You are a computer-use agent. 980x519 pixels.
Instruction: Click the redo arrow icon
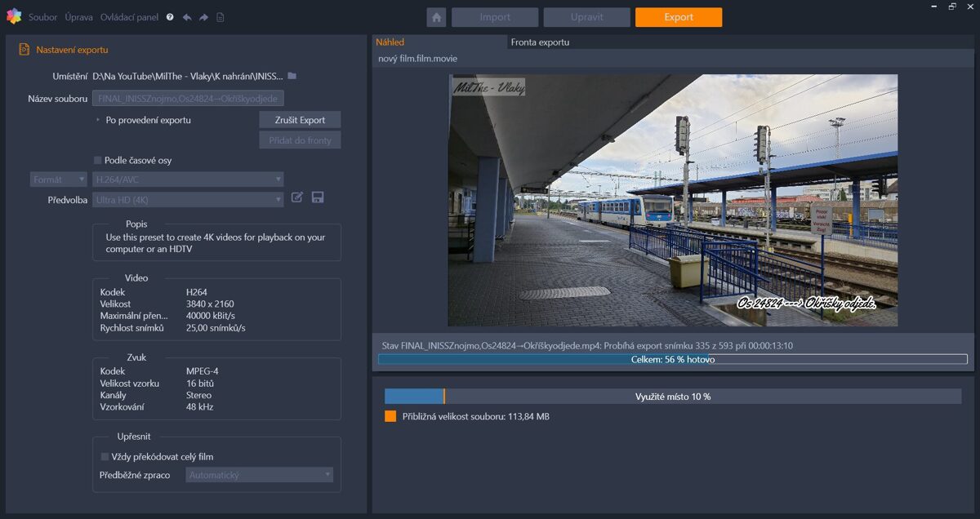click(203, 17)
